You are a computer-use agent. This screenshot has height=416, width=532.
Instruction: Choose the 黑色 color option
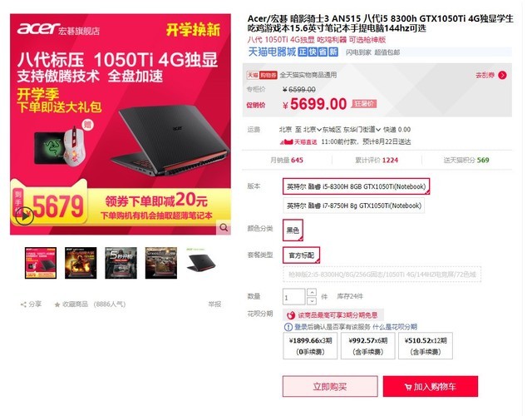pyautogui.click(x=293, y=230)
